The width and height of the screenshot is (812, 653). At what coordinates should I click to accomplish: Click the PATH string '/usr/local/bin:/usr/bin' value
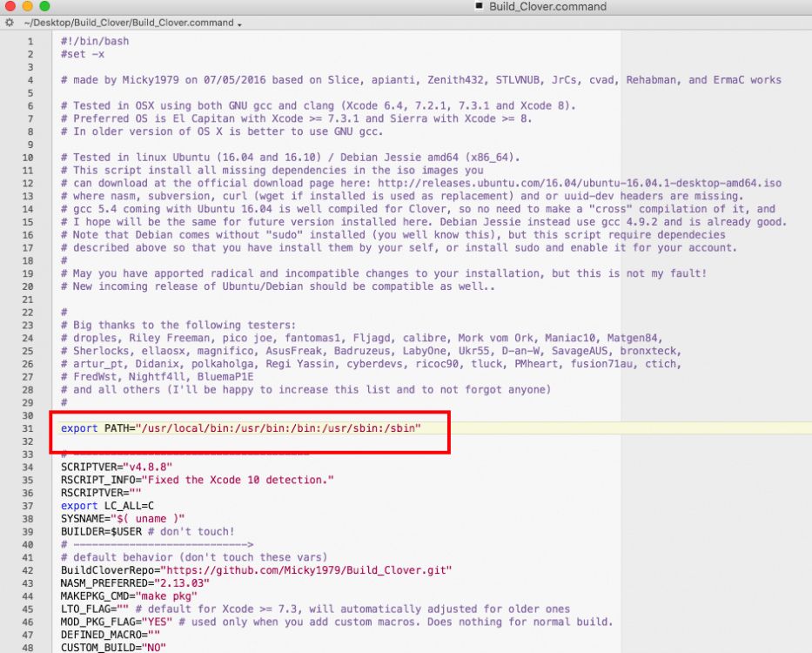coord(278,428)
